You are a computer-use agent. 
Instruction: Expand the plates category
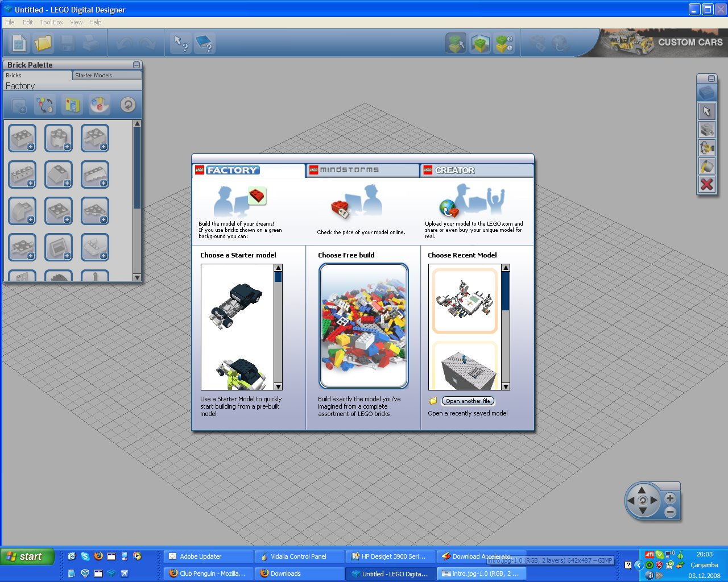tap(59, 211)
